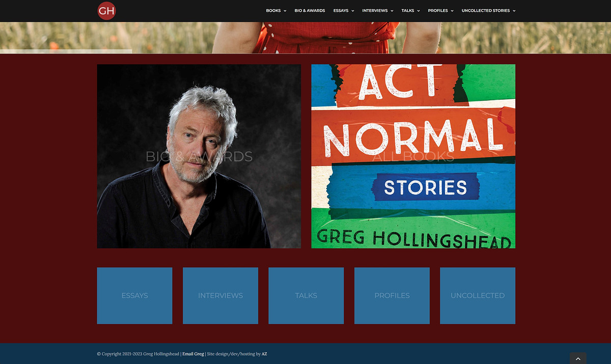Expand the Profiles menu arrow

coord(452,11)
